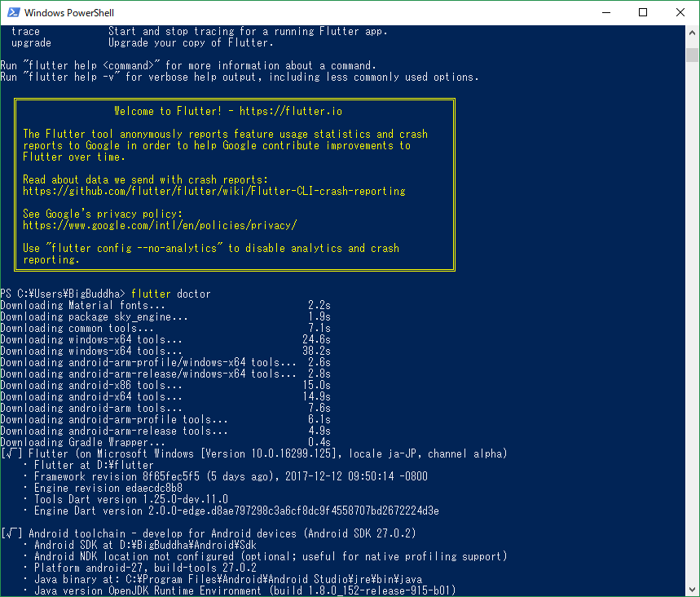Click the Flutter checkmark status line
This screenshot has width=700, height=597.
point(253,454)
